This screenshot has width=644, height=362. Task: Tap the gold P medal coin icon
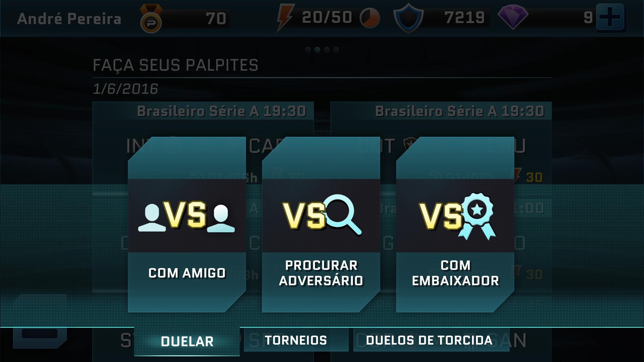point(151,19)
